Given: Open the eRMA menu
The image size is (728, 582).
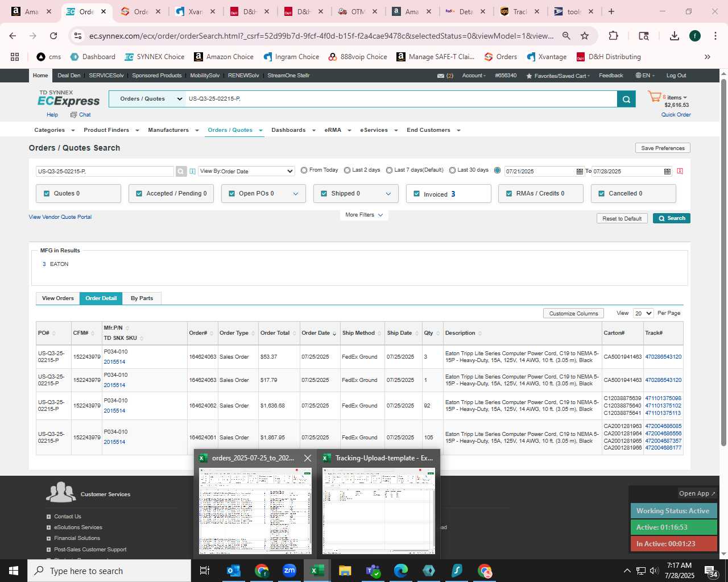Looking at the screenshot, I should pos(337,130).
